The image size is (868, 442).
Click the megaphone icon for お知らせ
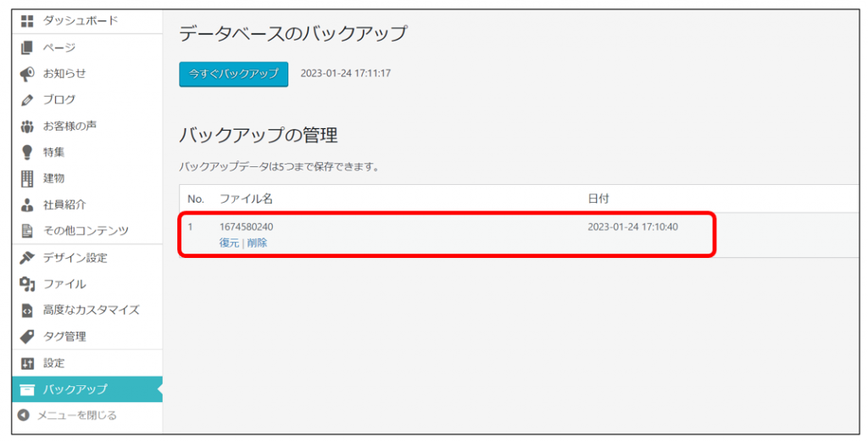pyautogui.click(x=26, y=73)
